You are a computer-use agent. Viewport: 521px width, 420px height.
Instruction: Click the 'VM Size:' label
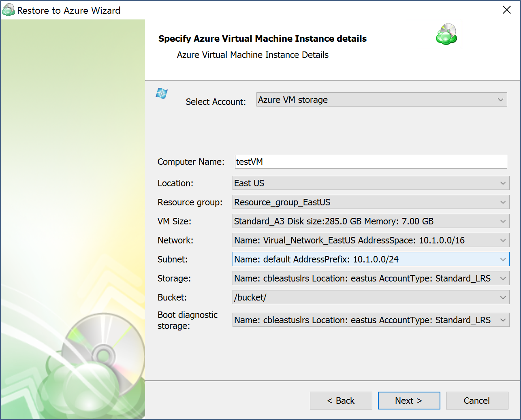[174, 221]
